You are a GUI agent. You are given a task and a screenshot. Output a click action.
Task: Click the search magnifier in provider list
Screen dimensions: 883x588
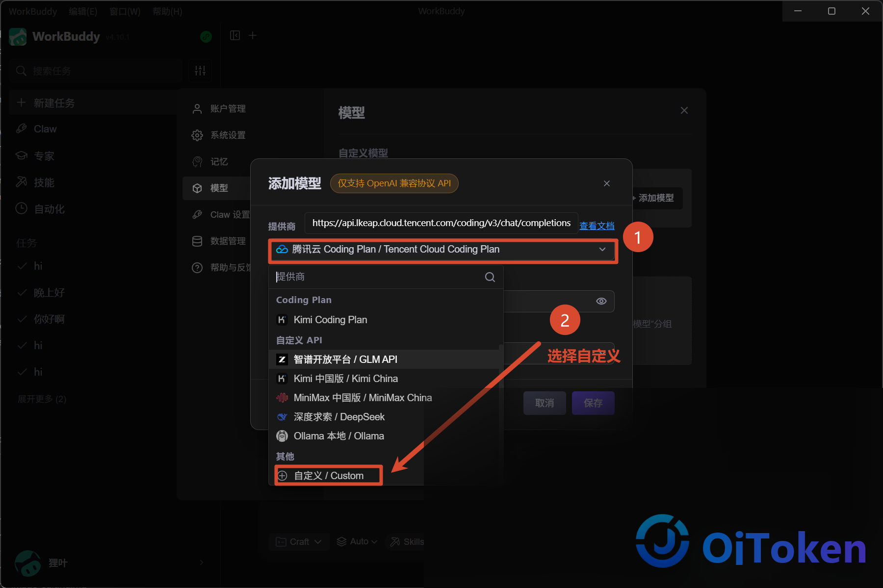pos(490,277)
